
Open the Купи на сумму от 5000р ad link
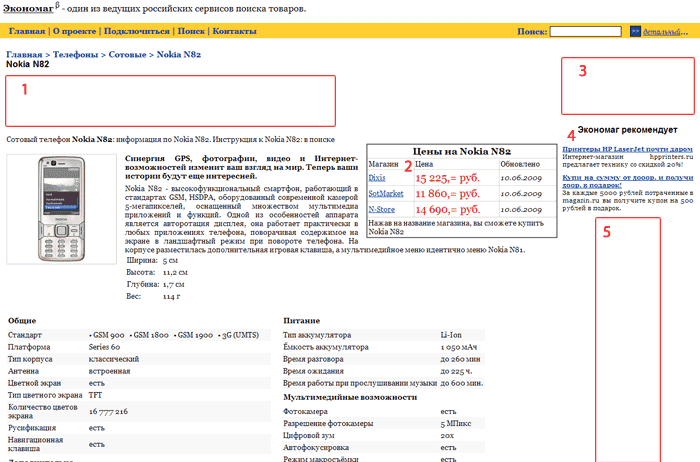click(x=627, y=181)
